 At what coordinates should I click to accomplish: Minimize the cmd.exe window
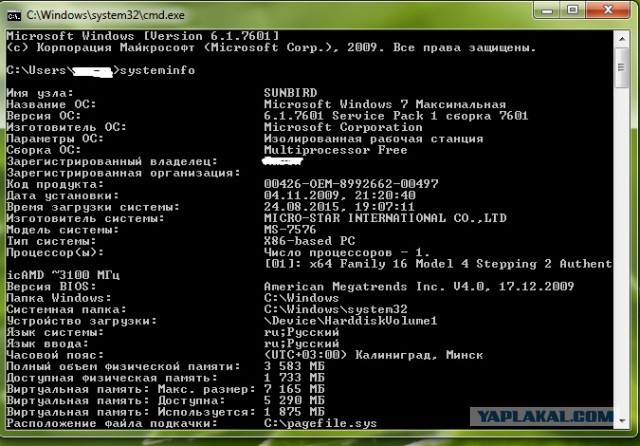pyautogui.click(x=547, y=10)
